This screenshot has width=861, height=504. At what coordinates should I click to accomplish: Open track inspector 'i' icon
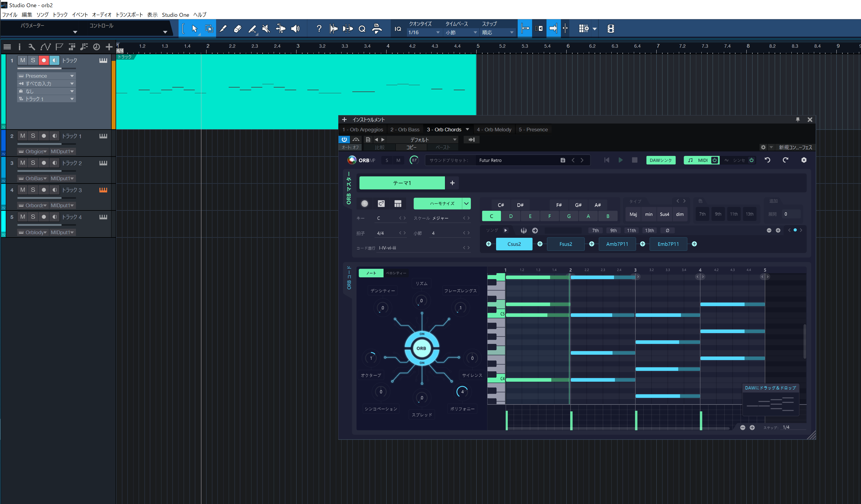pos(19,47)
